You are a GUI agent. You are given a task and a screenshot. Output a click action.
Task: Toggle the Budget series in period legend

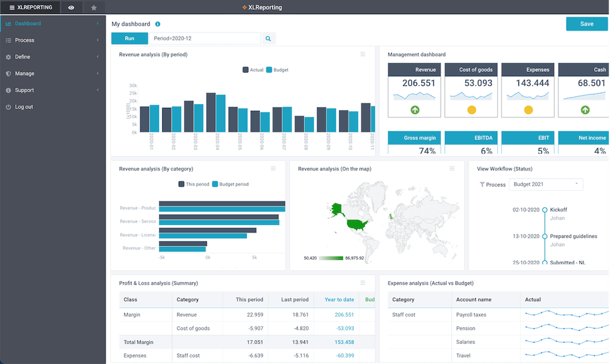[278, 70]
